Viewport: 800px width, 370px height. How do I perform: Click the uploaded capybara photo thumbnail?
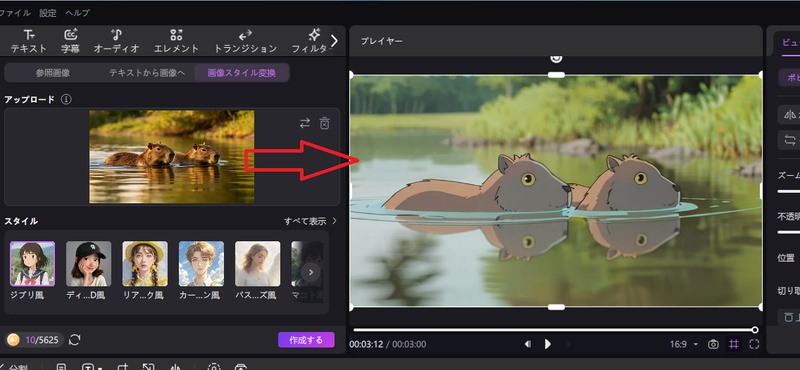click(171, 157)
